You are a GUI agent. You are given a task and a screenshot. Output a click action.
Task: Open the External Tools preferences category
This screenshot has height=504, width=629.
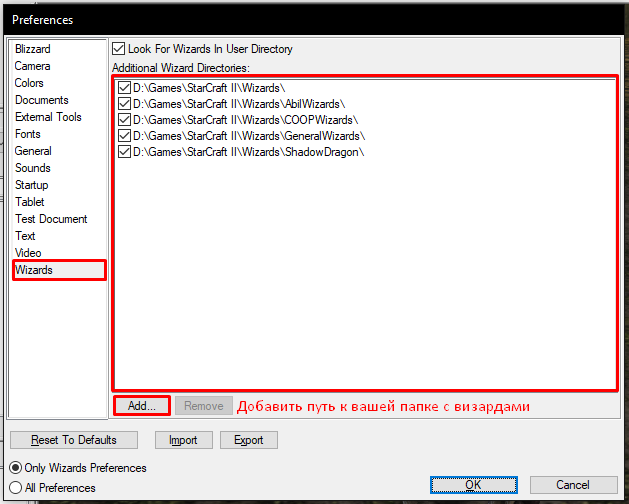coord(48,117)
